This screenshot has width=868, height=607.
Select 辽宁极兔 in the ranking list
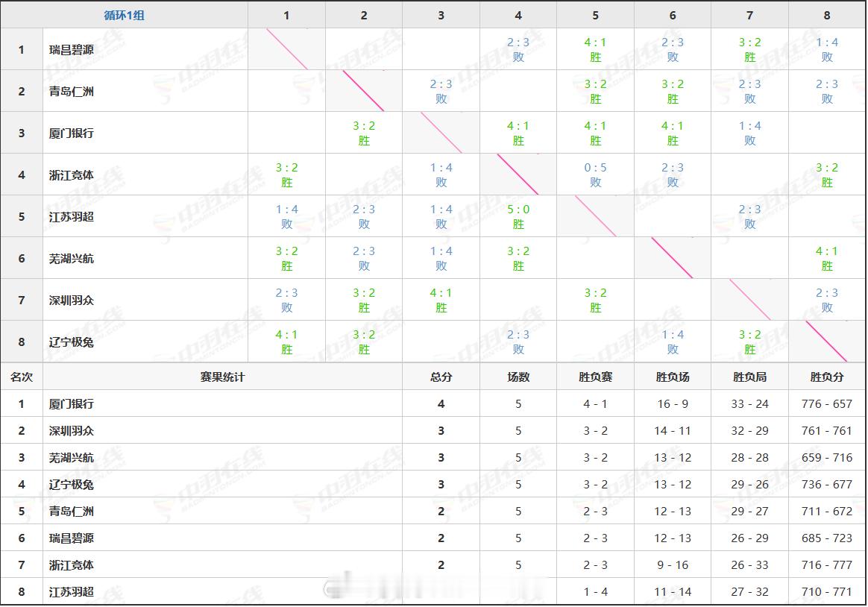click(72, 484)
